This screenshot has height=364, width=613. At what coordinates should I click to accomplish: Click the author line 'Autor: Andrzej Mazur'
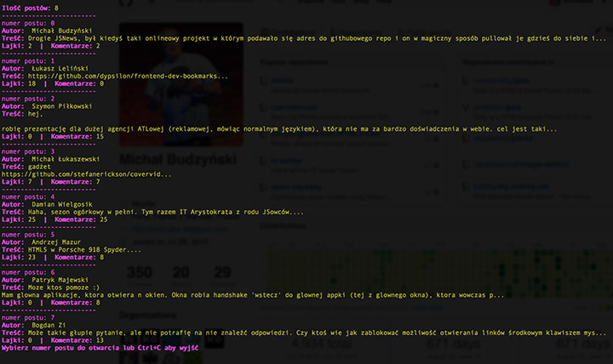[42, 242]
